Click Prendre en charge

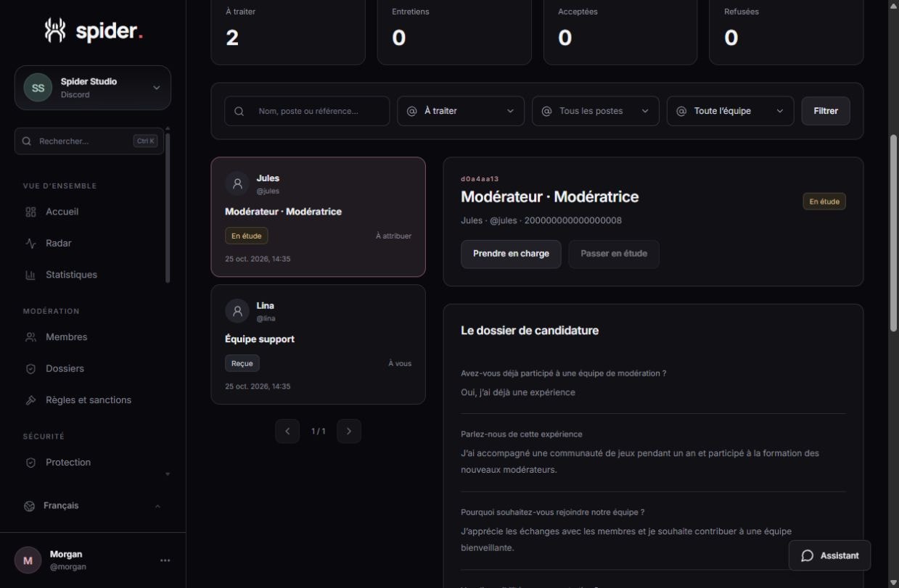point(511,254)
